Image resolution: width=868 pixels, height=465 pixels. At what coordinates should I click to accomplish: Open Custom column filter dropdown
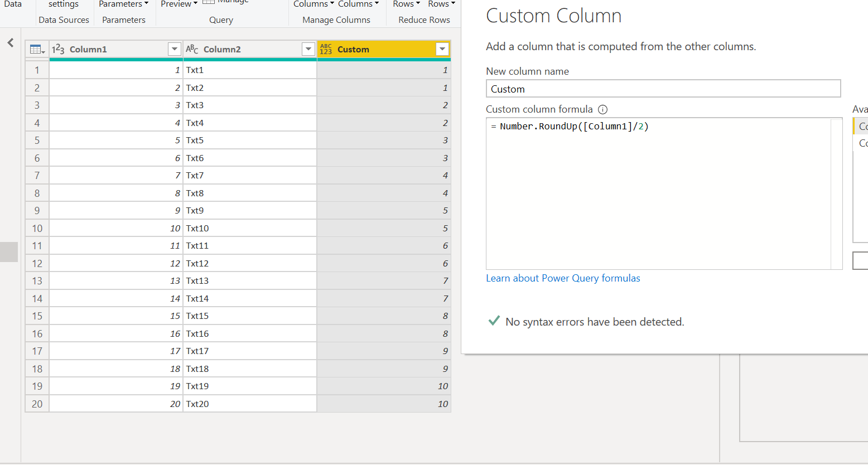pos(442,50)
